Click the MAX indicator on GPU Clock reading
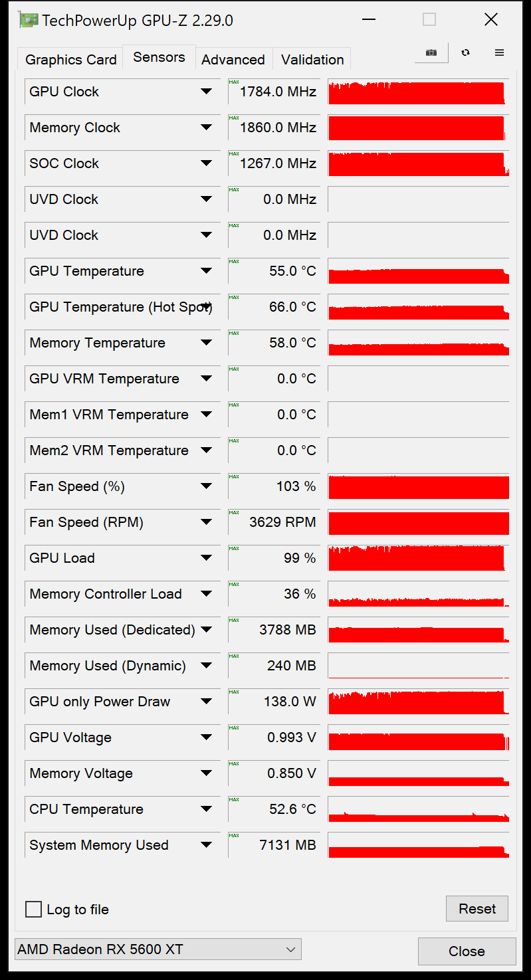The image size is (531, 980). click(x=234, y=82)
